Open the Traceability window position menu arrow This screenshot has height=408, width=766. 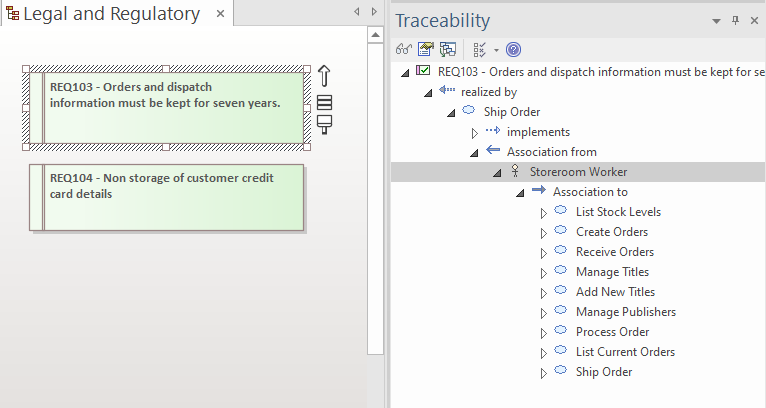[x=716, y=21]
